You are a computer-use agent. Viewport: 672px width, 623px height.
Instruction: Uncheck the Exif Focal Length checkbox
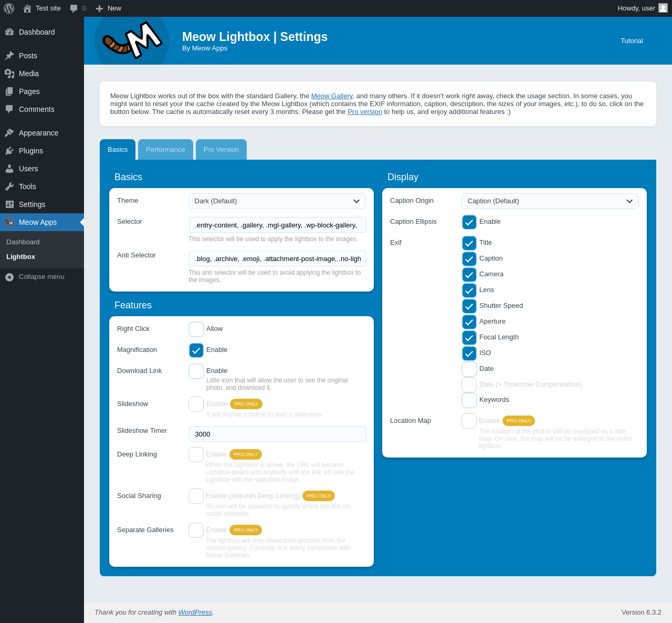tap(469, 338)
